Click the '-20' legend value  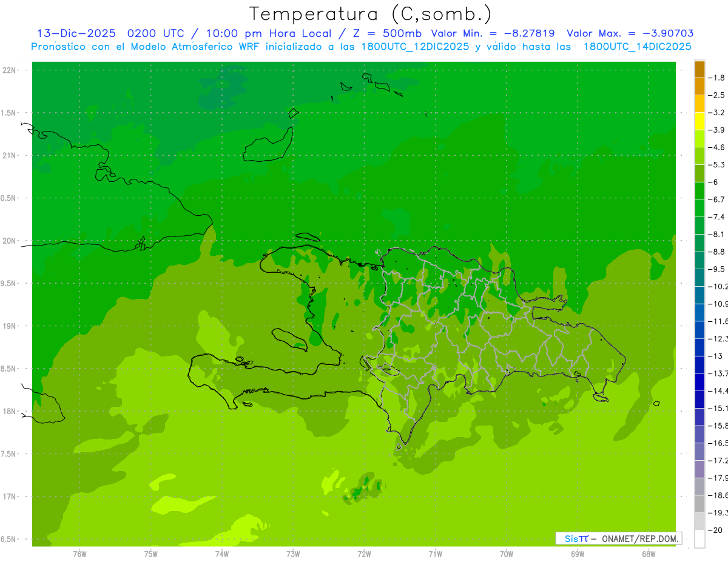tap(716, 530)
